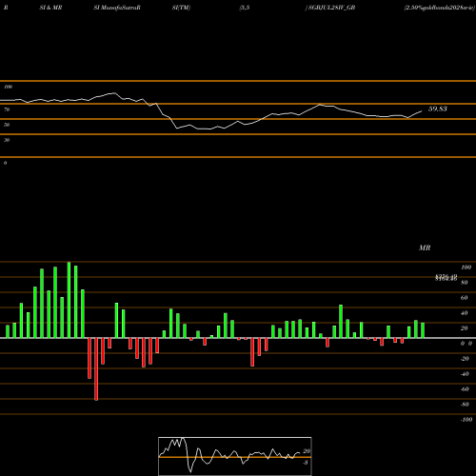This screenshot has width=476, height=476.
Task: Click the overlapping price values near MR 80
Action: tap(446, 278)
